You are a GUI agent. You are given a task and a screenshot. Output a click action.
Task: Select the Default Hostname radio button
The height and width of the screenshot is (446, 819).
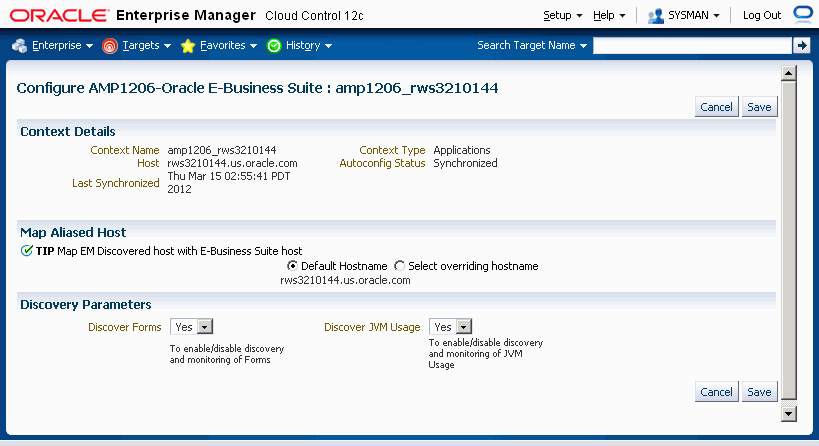point(292,266)
